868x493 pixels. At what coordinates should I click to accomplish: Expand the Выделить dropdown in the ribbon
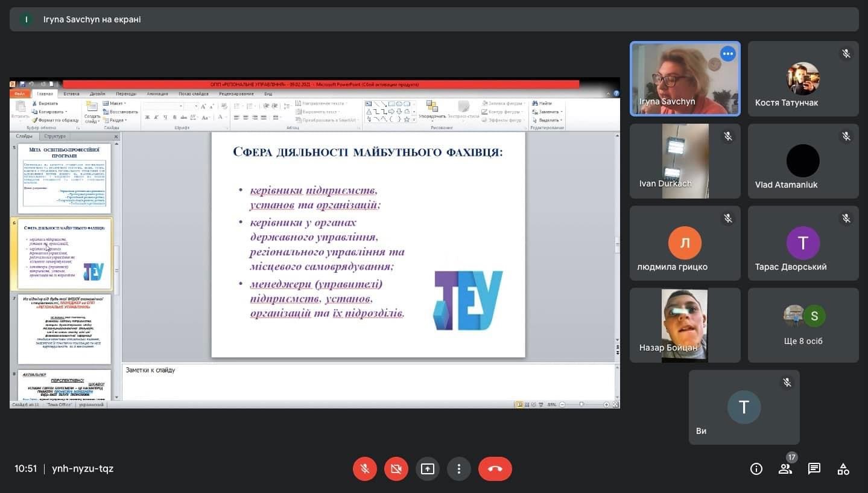click(548, 120)
